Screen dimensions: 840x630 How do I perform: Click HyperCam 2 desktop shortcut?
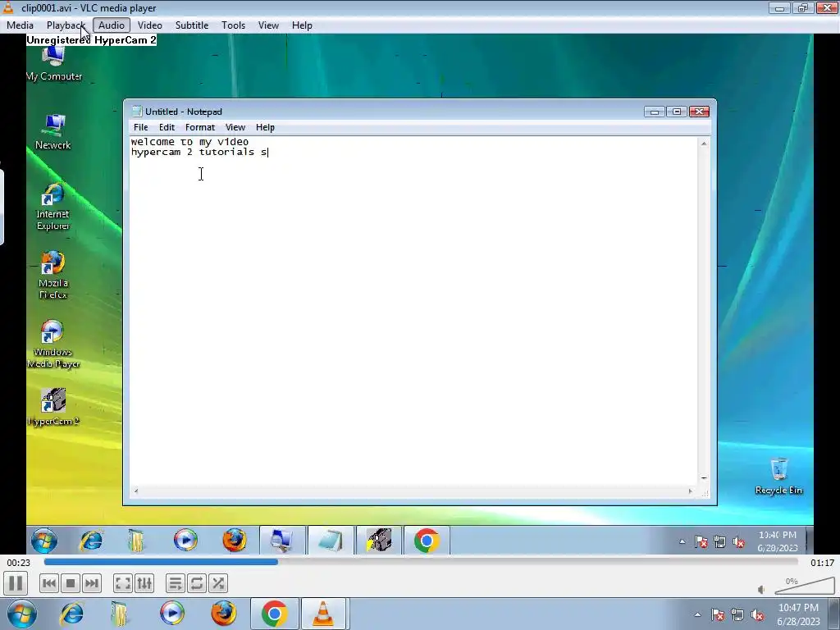click(53, 407)
